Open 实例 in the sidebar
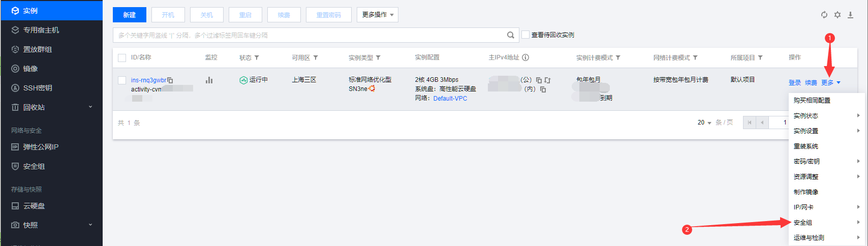The height and width of the screenshot is (246, 868). 51,10
